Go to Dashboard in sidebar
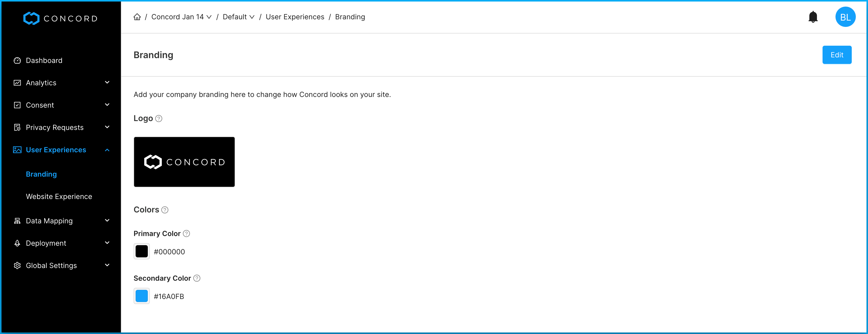Viewport: 868px width, 334px height. click(x=44, y=61)
